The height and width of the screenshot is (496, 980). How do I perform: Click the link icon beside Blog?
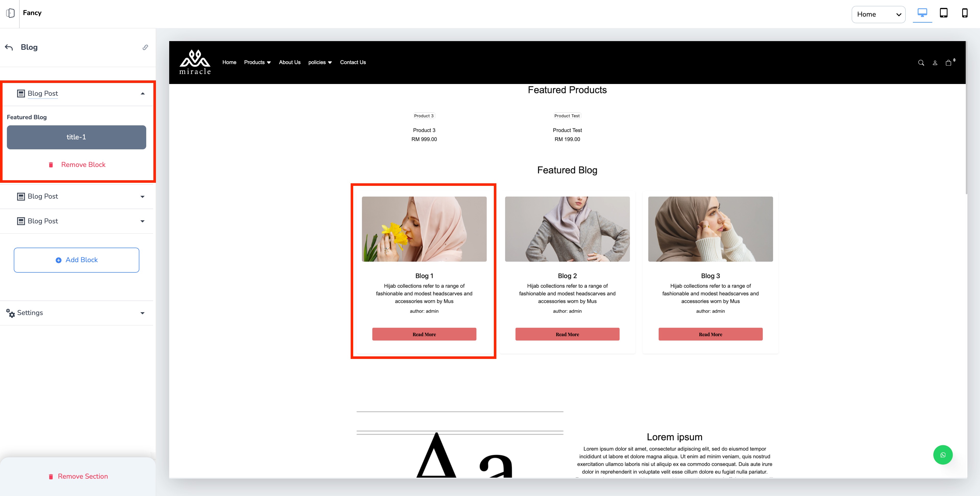[145, 47]
